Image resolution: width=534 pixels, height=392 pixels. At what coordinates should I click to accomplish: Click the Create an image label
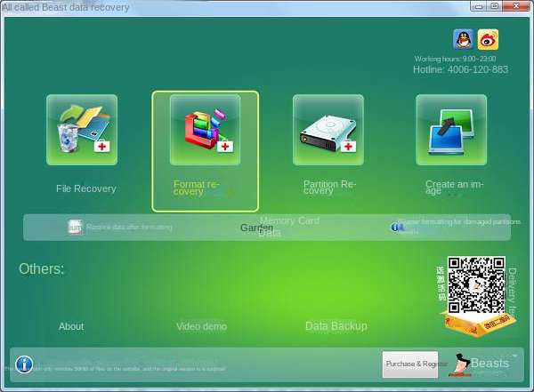point(454,188)
